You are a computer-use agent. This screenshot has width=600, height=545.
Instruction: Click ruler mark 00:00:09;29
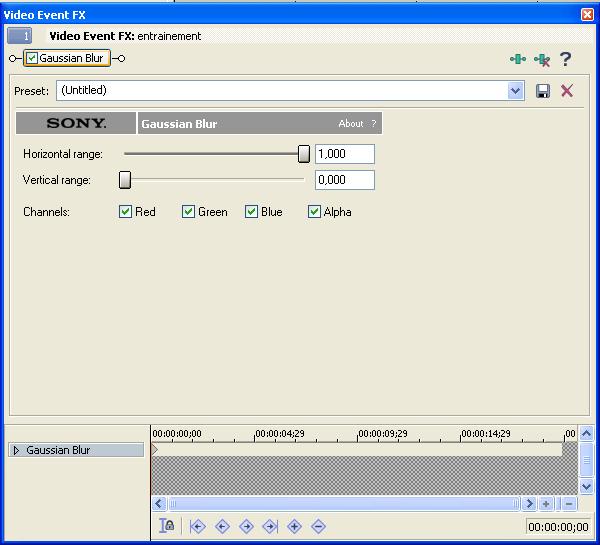383,434
